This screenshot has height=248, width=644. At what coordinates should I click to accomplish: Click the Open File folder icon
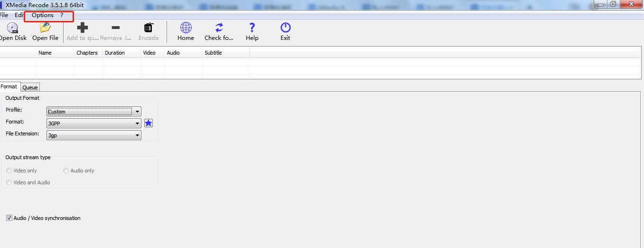[x=46, y=28]
